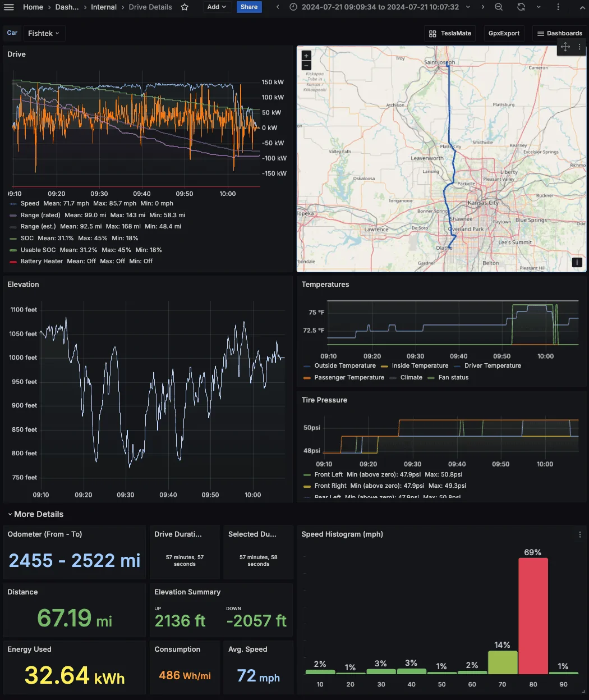Collapse the More Details row
The width and height of the screenshot is (589, 700).
(35, 514)
